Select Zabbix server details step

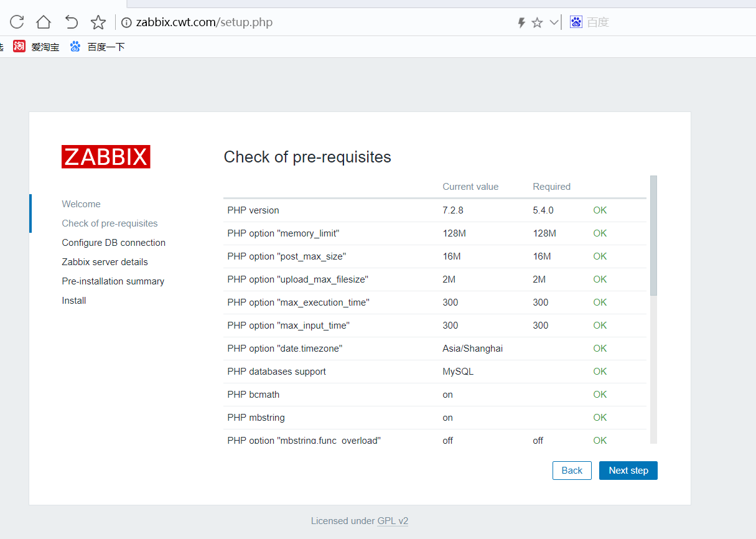[105, 262]
